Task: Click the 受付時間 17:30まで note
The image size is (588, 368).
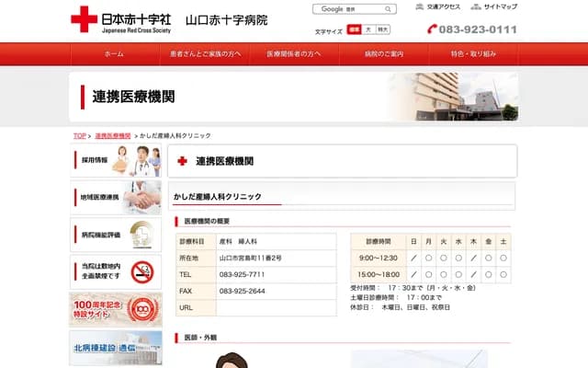Action: [413, 288]
